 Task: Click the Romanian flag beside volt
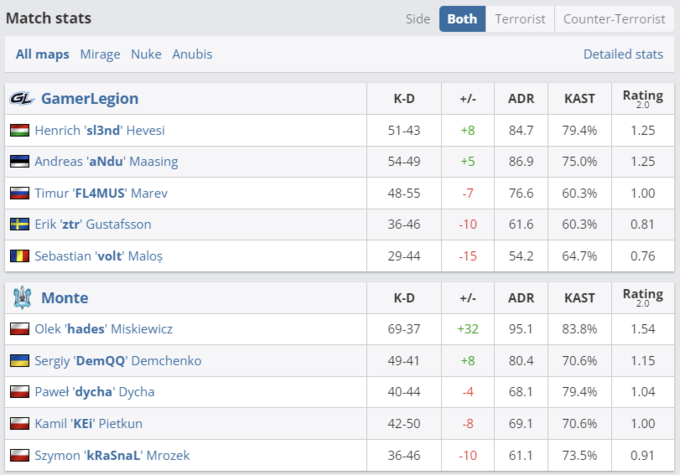pyautogui.click(x=19, y=256)
